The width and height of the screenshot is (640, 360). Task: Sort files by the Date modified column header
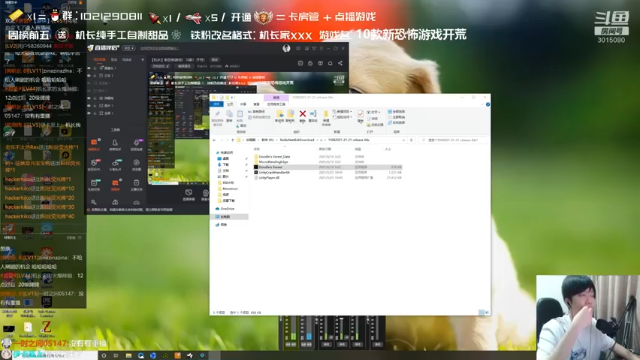pyautogui.click(x=325, y=149)
